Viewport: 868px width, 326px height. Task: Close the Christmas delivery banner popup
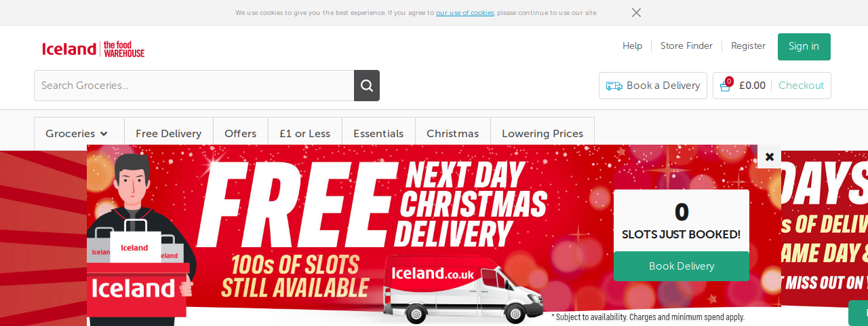(x=770, y=157)
